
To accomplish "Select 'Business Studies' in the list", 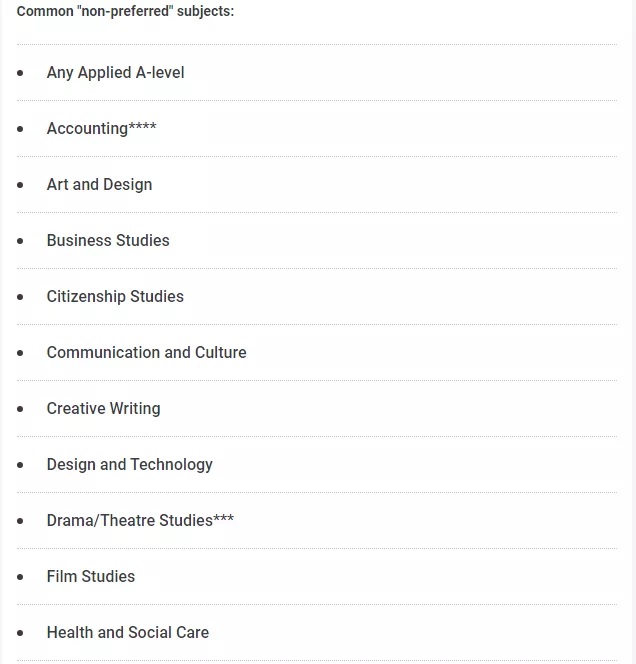I will pos(108,241).
